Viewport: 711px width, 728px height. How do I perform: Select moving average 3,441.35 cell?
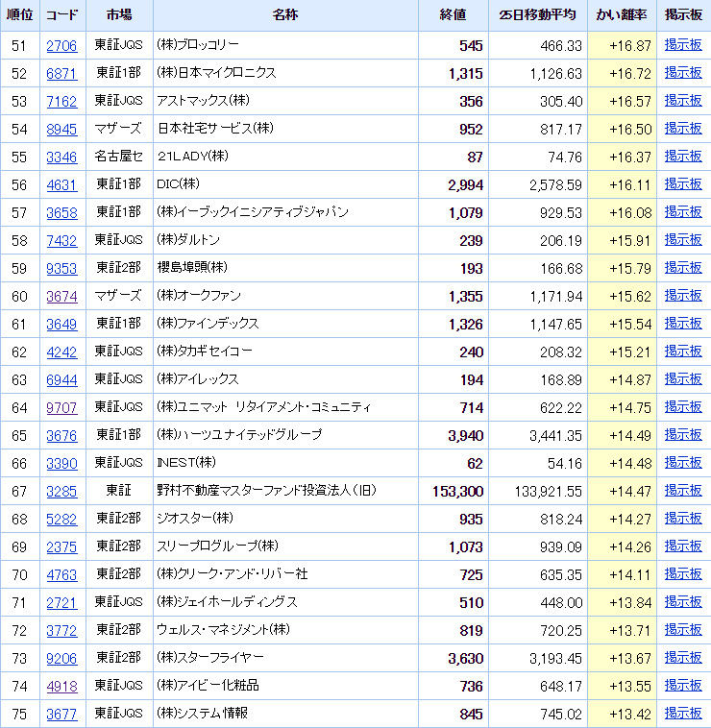538,435
